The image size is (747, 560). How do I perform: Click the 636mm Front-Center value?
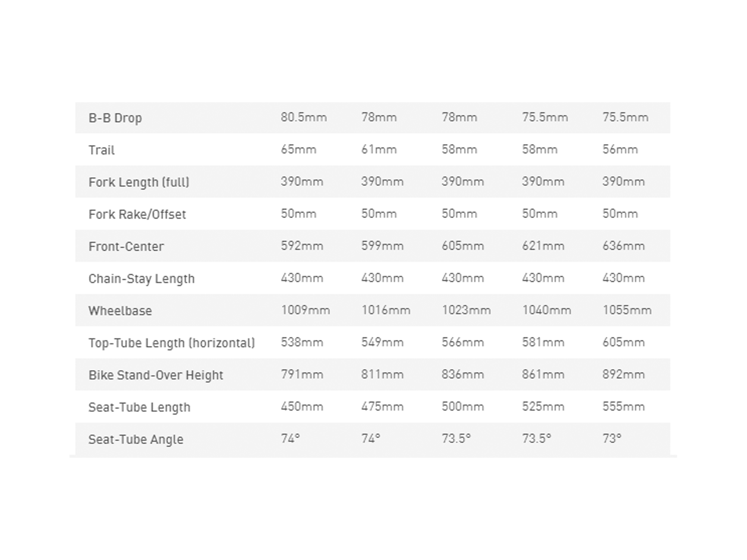(x=623, y=246)
